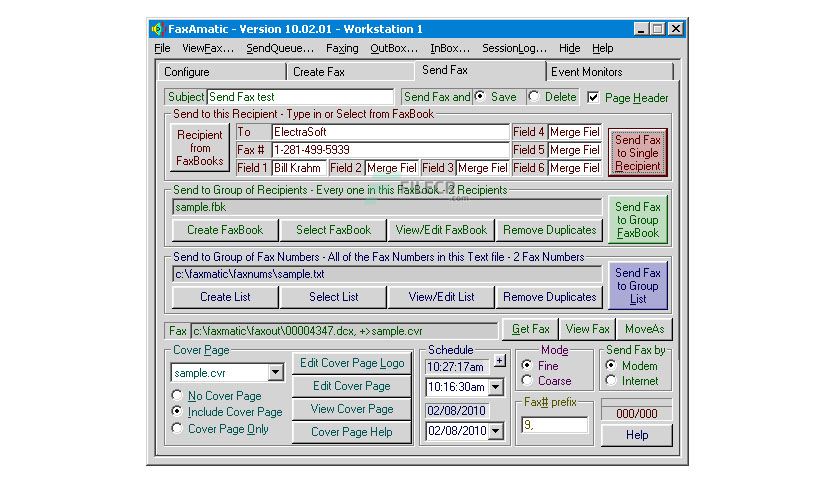The image size is (836, 484).
Task: Click the View Cover Page button
Action: pos(352,409)
